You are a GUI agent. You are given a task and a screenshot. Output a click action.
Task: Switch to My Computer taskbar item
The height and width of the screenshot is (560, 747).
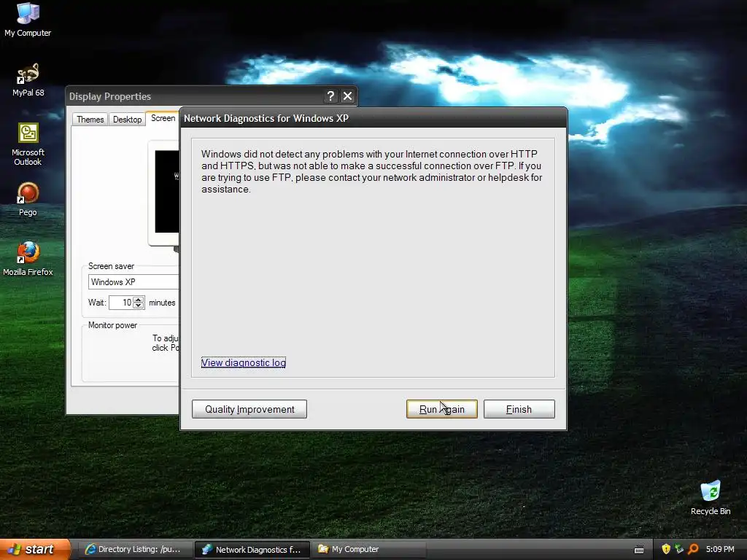point(369,550)
